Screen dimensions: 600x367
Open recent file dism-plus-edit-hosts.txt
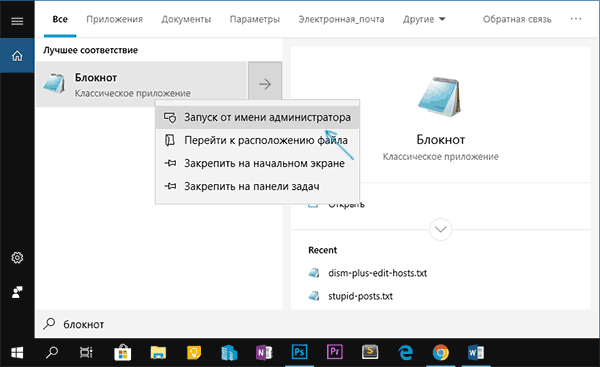click(377, 273)
